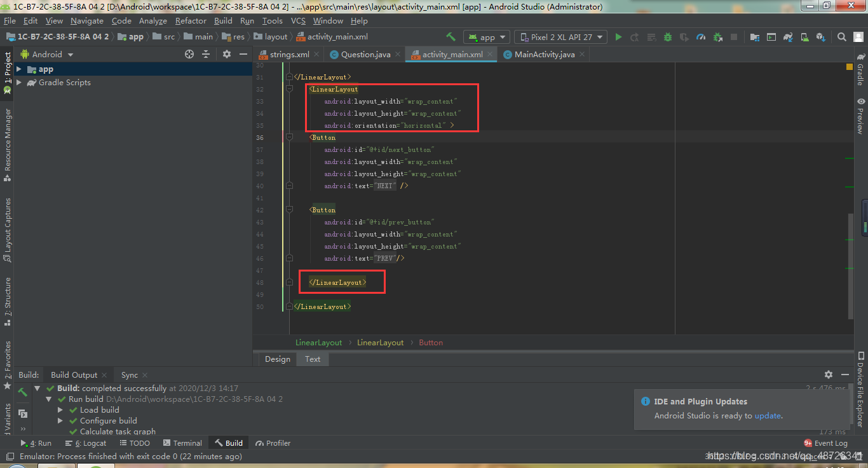Click the Make Project hammer icon in toolbar
868x468 pixels.
(451, 37)
